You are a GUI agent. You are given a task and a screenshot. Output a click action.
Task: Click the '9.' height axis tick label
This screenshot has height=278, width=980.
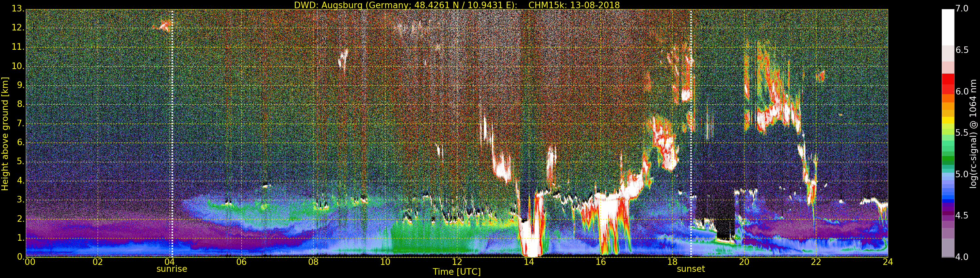[20, 85]
